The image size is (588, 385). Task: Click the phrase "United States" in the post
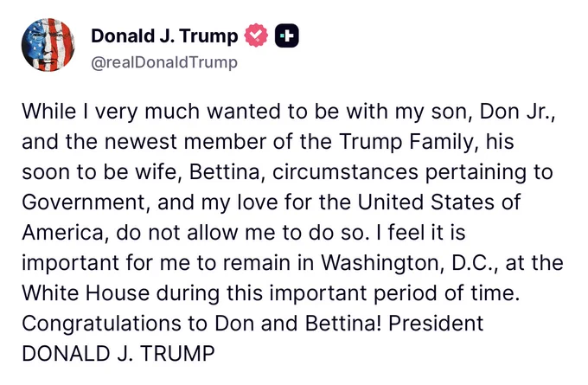point(425,202)
